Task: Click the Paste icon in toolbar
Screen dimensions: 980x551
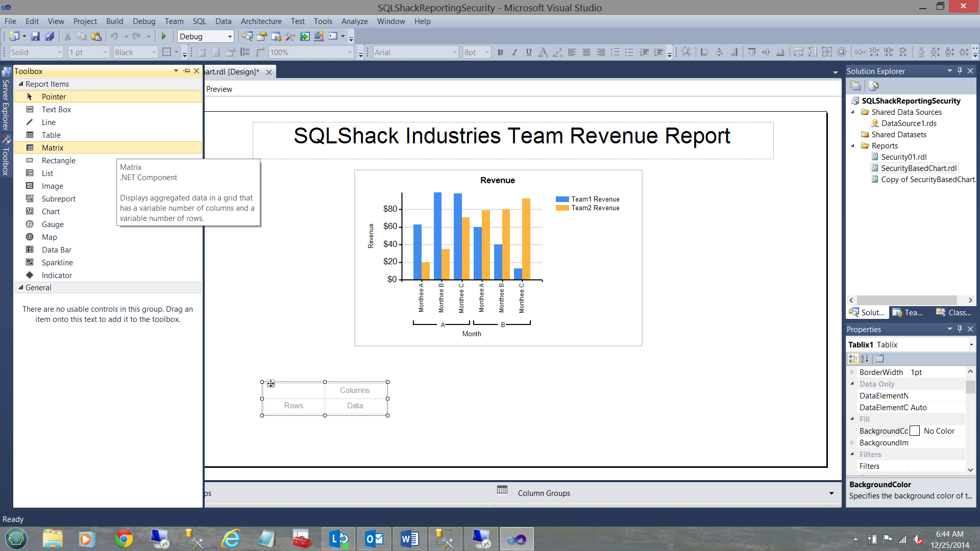Action: (96, 36)
